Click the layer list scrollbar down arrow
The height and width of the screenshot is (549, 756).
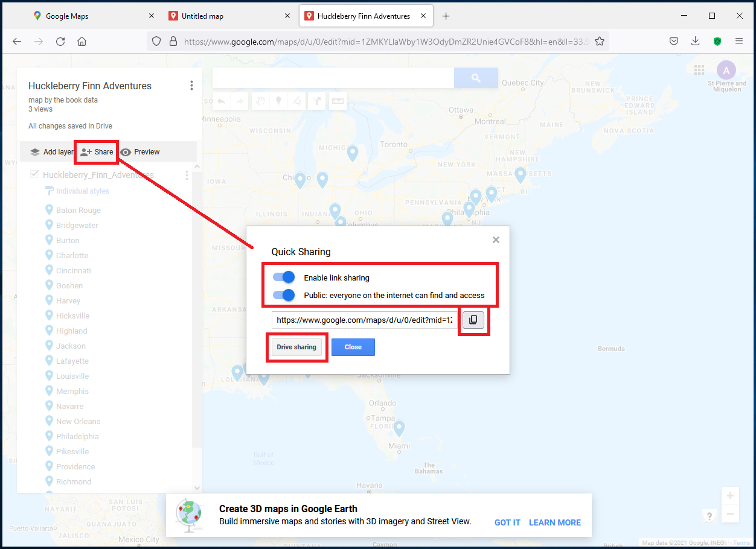[197, 487]
